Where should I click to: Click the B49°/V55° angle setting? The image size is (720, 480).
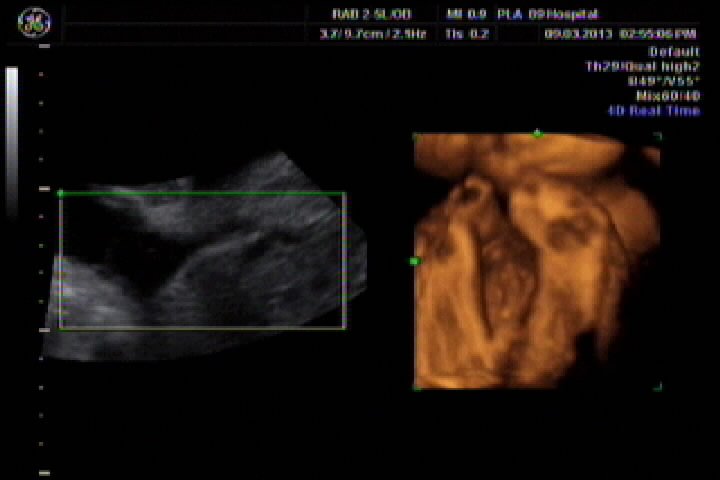point(664,81)
